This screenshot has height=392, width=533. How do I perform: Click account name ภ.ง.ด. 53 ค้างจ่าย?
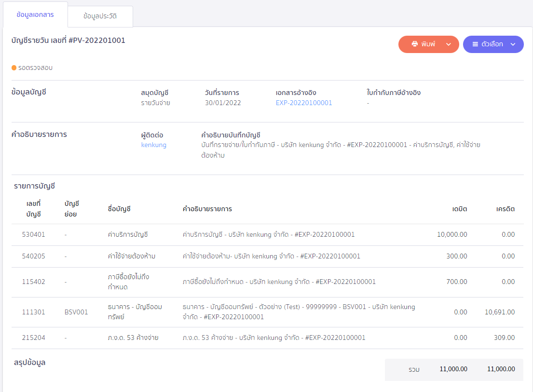tap(133, 338)
